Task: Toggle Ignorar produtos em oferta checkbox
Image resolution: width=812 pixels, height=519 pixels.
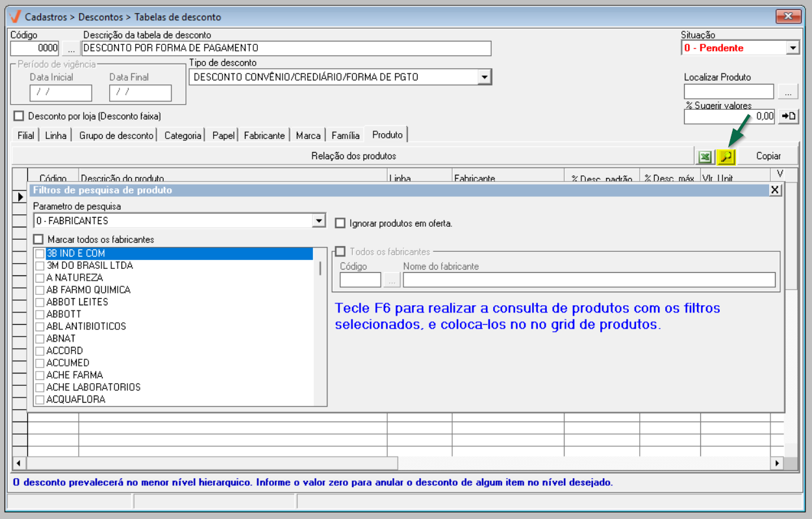Action: pyautogui.click(x=340, y=223)
